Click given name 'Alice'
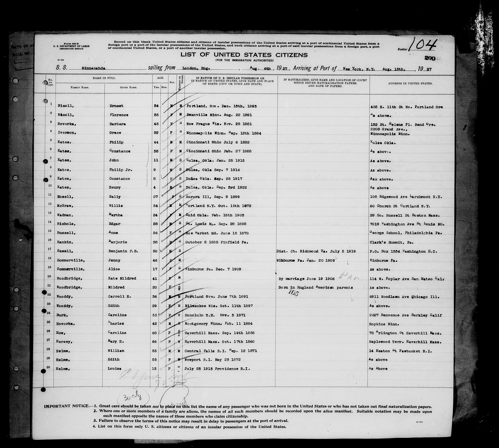The height and width of the screenshot is (448, 499). point(114,269)
